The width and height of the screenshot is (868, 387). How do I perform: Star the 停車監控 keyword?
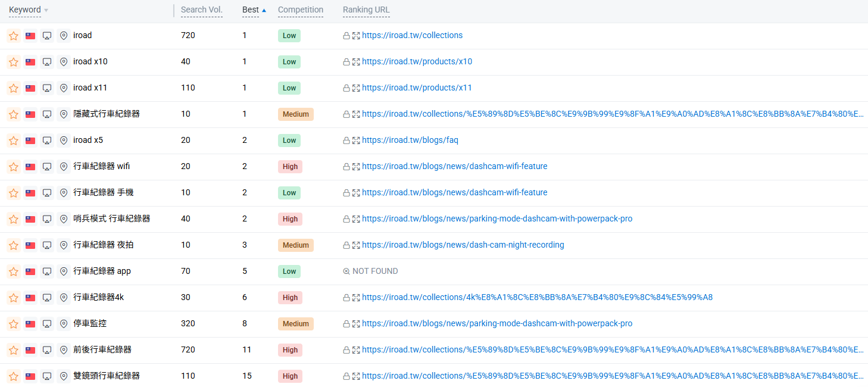pos(14,324)
